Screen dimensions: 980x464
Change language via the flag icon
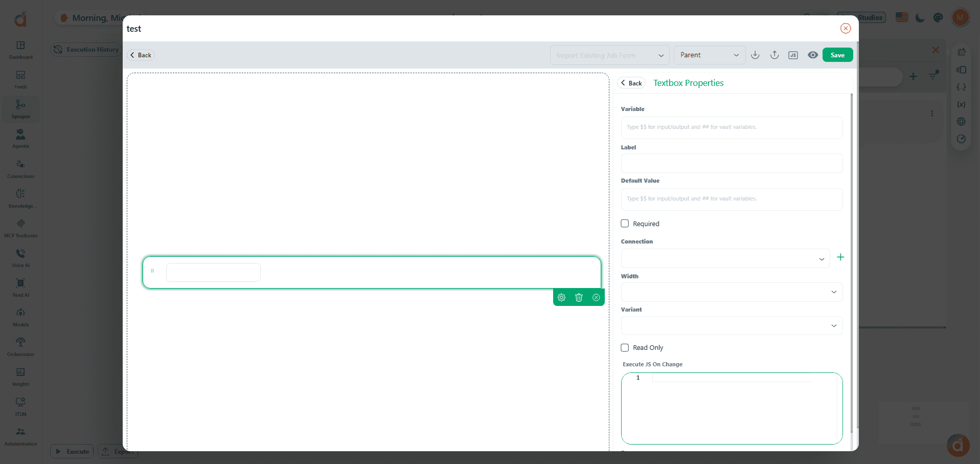(x=902, y=17)
